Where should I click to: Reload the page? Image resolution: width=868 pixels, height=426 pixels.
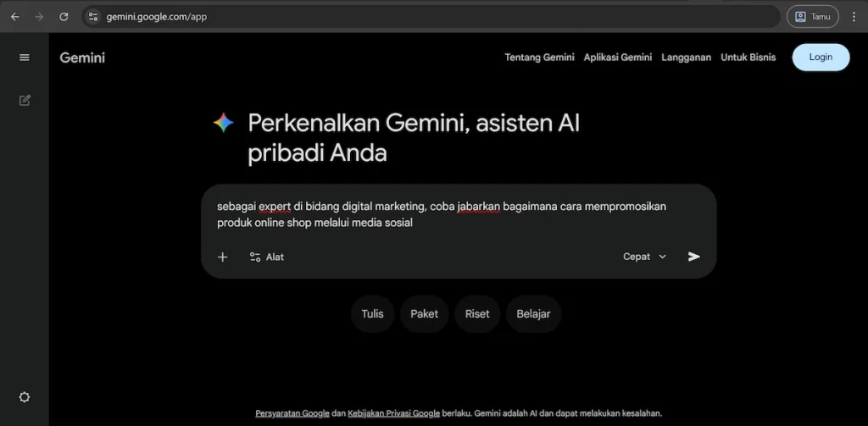tap(64, 17)
